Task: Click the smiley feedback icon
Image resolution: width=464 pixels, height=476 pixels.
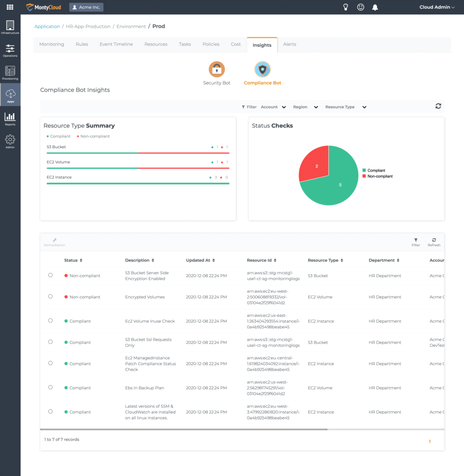Action: (360, 7)
